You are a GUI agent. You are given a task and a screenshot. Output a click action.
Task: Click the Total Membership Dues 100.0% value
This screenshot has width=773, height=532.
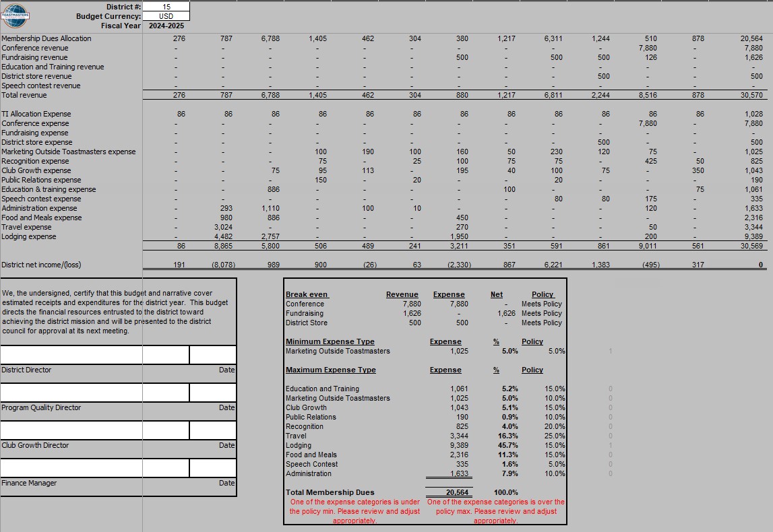[x=506, y=492]
